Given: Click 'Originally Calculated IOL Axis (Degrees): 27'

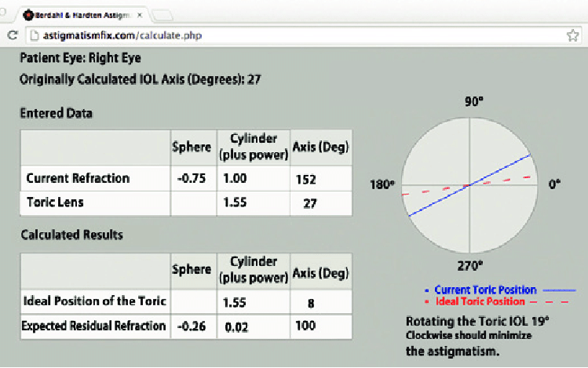Looking at the screenshot, I should (140, 79).
